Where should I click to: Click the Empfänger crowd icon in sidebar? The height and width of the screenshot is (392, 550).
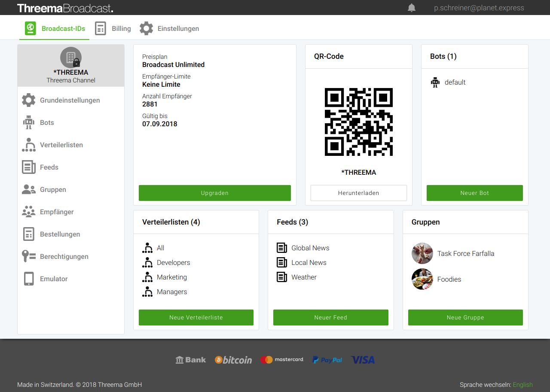point(29,212)
